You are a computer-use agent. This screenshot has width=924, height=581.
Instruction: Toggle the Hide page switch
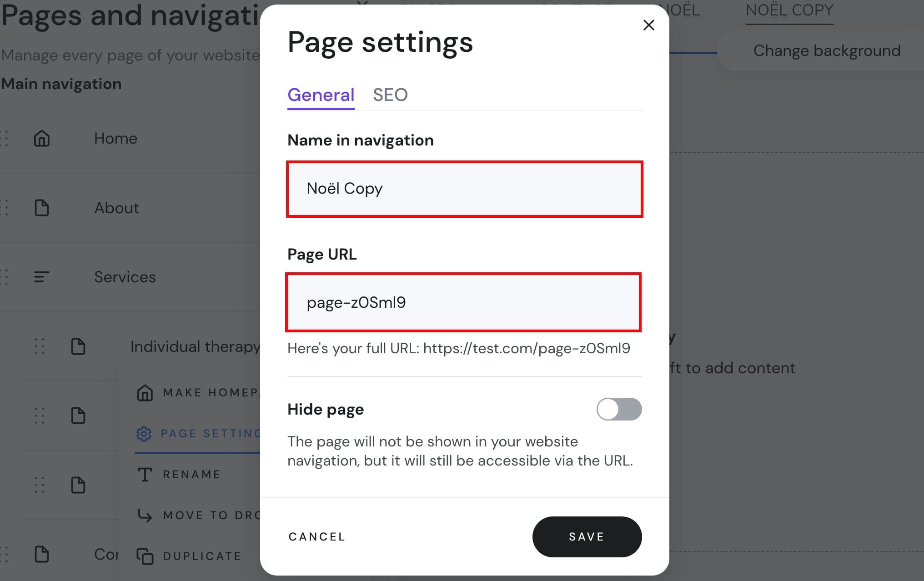(x=618, y=409)
